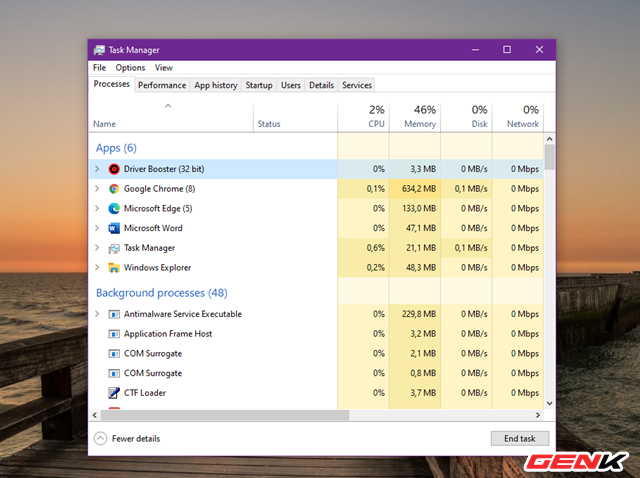Sort by the CPU column header

click(x=364, y=116)
